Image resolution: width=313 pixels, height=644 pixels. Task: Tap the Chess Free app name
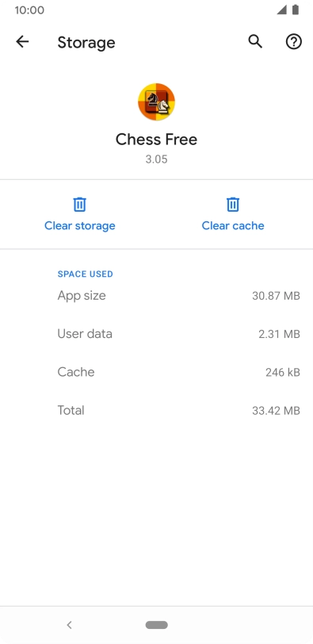pyautogui.click(x=156, y=140)
